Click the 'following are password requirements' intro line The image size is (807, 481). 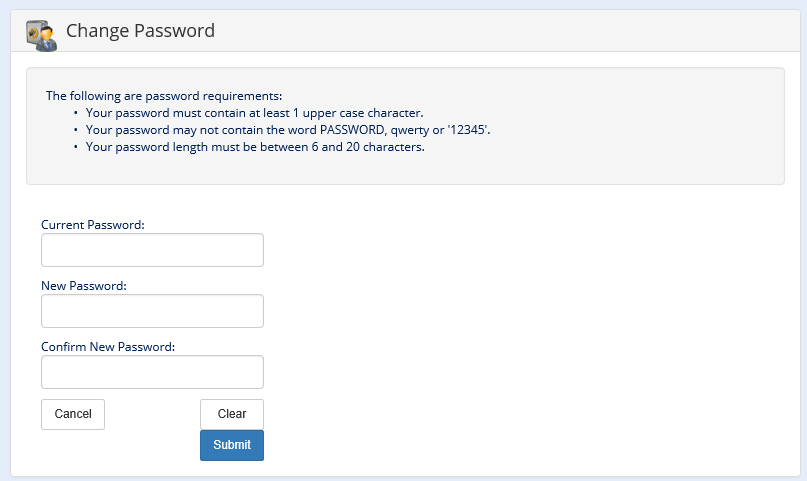click(164, 96)
